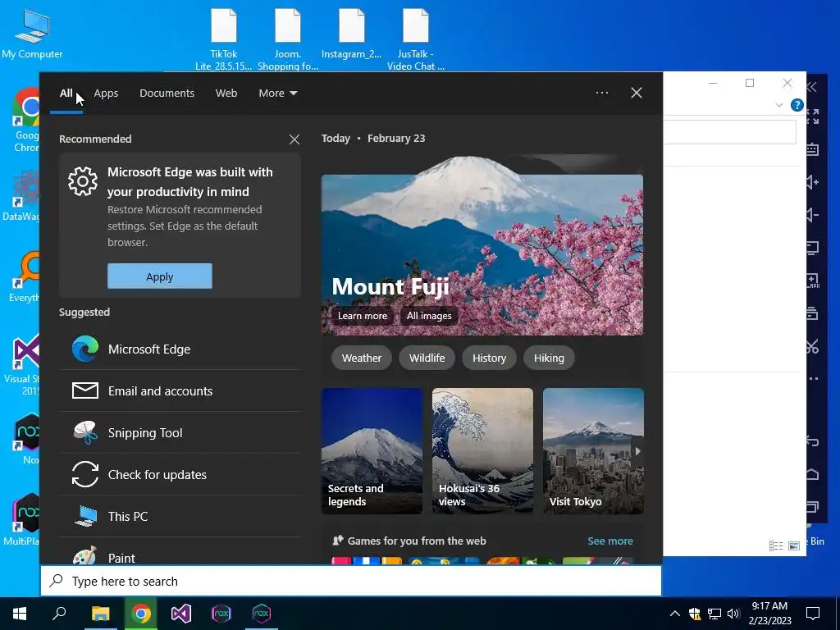Screen dimensions: 840x630
Task: Click Nox sidebar keyboard icon
Action: 812,149
